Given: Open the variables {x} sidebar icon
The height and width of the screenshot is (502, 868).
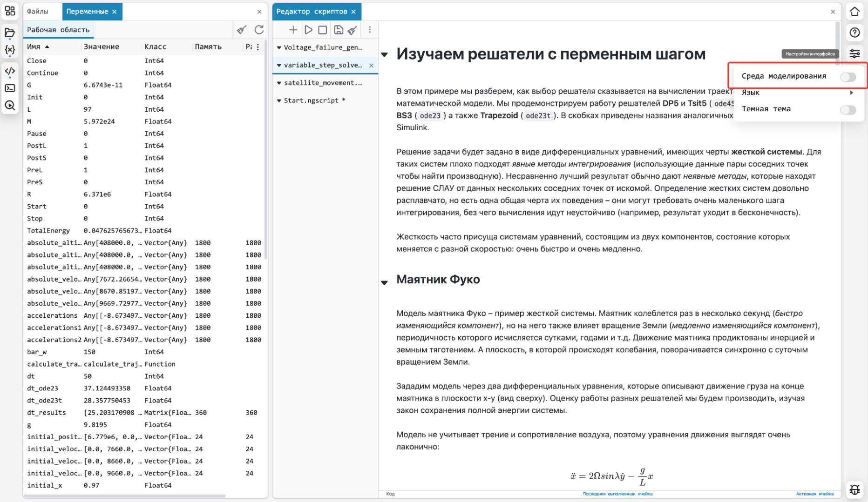Looking at the screenshot, I should (10, 50).
